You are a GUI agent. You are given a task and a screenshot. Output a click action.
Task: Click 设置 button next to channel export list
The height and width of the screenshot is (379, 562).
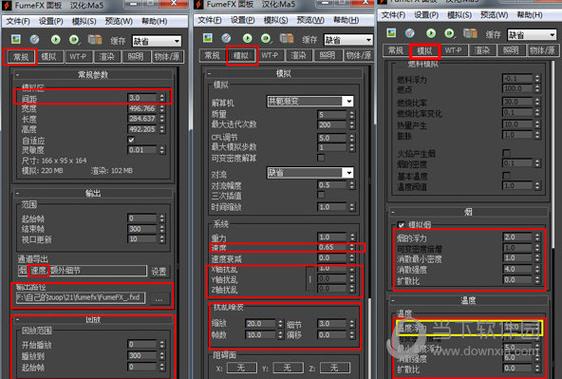(159, 271)
